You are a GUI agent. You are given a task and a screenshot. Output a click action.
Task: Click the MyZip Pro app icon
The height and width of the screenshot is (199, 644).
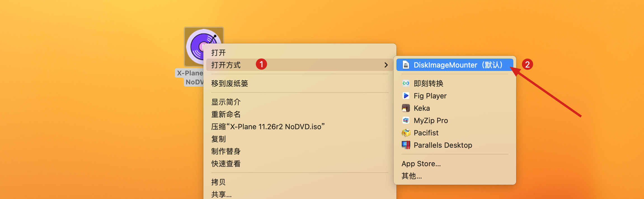[406, 121]
